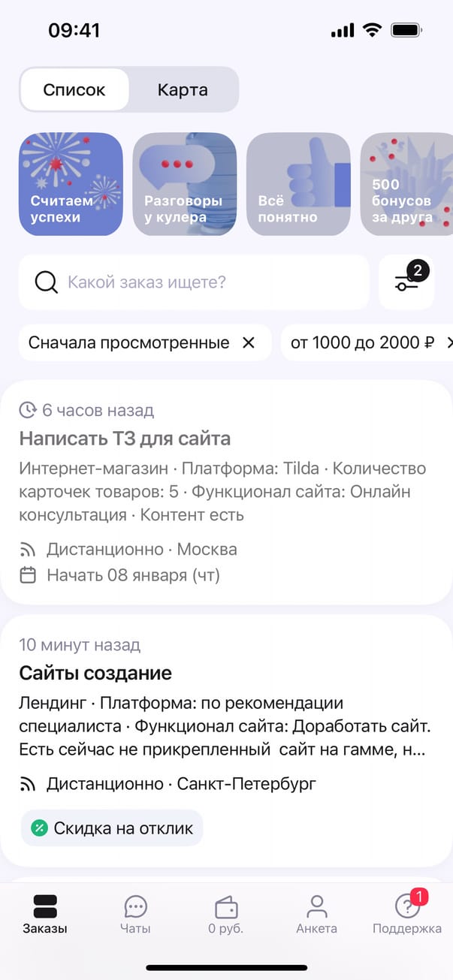Screen dimensions: 453x980
Task: Focus the Какой заказ ищете search field
Action: pyautogui.click(x=210, y=282)
